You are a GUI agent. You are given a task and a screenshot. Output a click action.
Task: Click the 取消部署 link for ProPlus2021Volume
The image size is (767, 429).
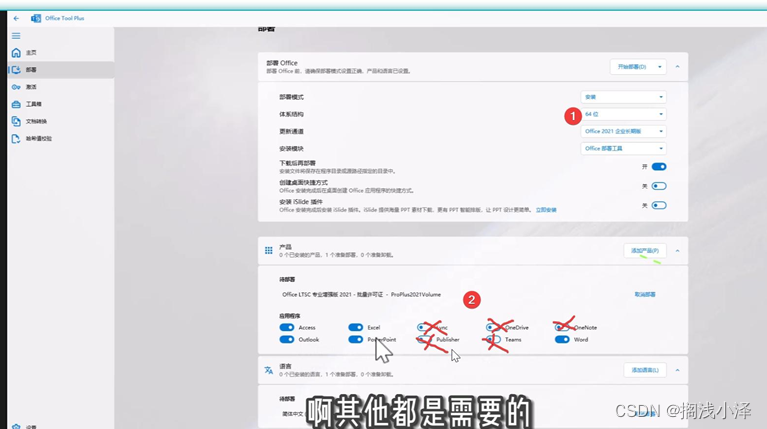[645, 294]
